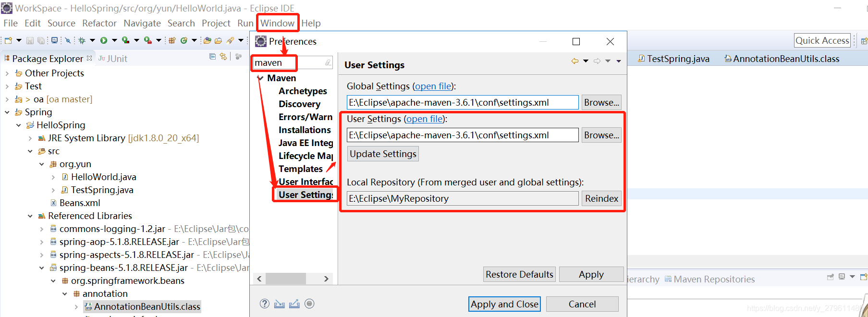Click the New file wizard toolbar icon

[x=8, y=40]
